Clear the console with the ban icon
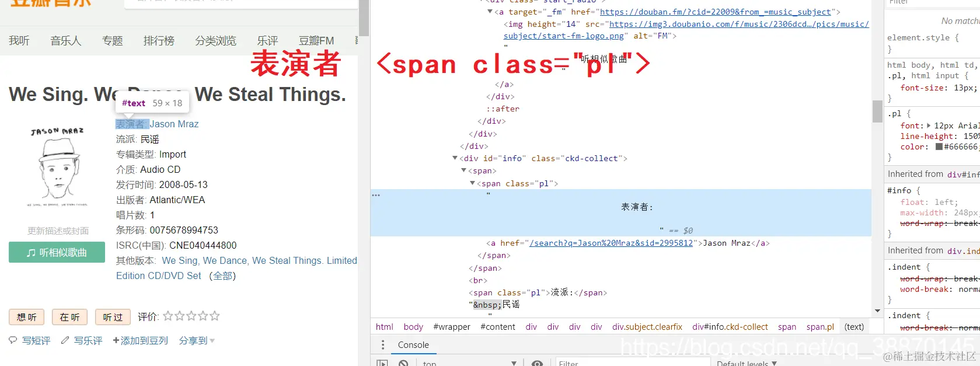Image resolution: width=980 pixels, height=366 pixels. (x=403, y=364)
